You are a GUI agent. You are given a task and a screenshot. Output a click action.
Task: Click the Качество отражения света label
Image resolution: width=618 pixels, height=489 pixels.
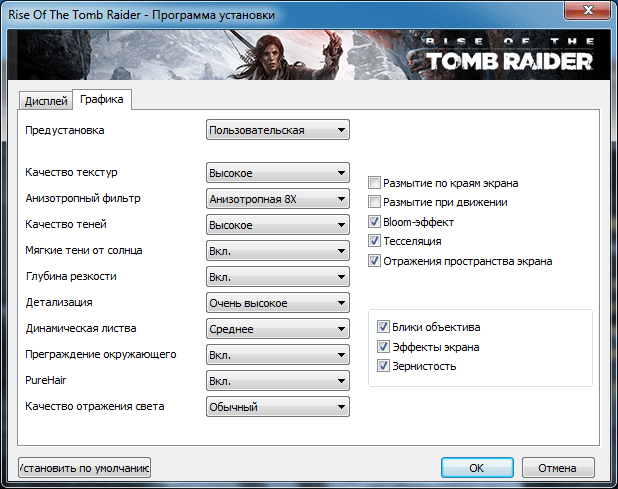pos(95,407)
